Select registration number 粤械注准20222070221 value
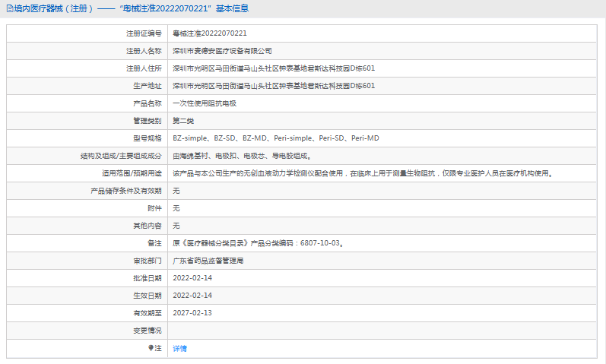Viewport: 606px width, 364px height. (209, 33)
